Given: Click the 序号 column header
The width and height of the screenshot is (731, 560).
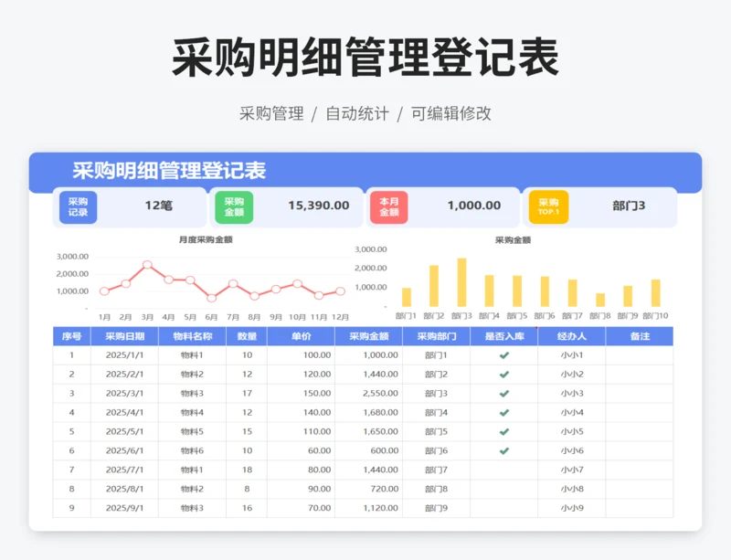Looking at the screenshot, I should (x=72, y=336).
